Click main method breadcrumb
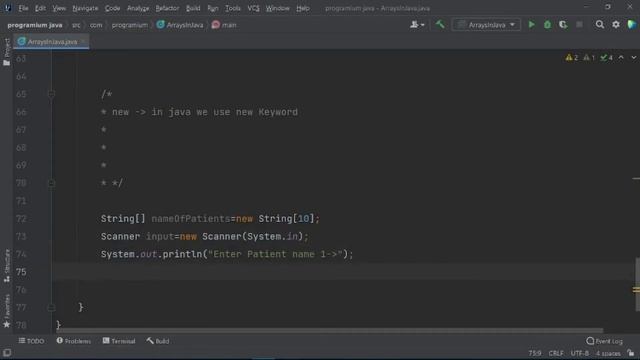The image size is (640, 360). pyautogui.click(x=224, y=25)
